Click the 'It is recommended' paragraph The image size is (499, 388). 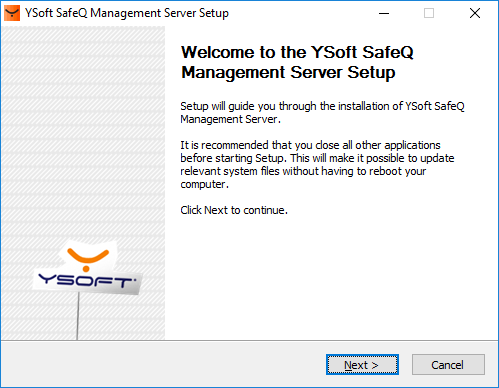pyautogui.click(x=317, y=165)
